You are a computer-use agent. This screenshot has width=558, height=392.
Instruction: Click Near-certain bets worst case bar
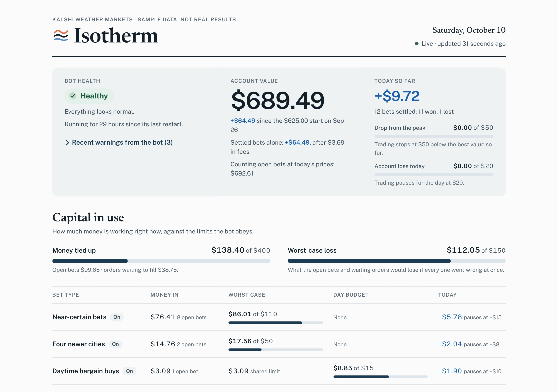pos(276,323)
